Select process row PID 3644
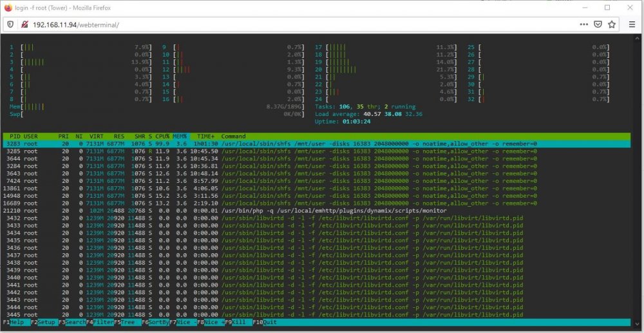 317,158
